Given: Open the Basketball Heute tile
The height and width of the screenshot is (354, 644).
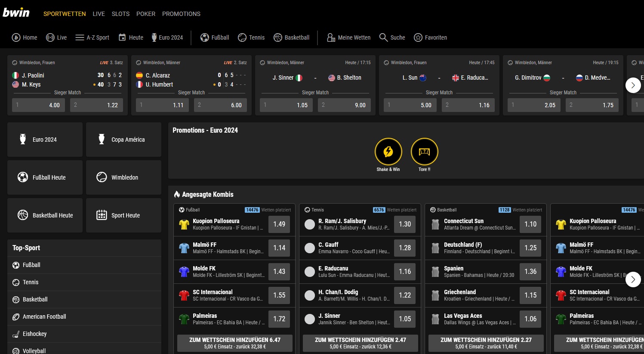Looking at the screenshot, I should tap(45, 215).
